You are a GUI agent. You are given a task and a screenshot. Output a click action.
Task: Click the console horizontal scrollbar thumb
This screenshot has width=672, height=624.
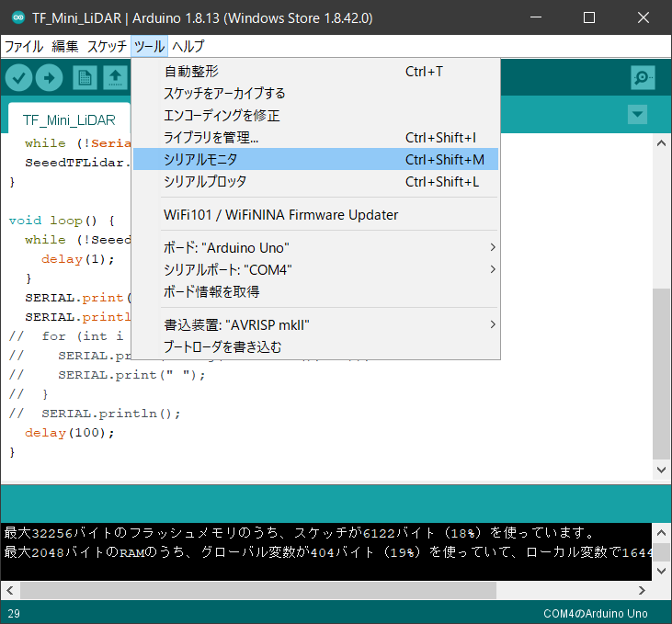click(258, 590)
